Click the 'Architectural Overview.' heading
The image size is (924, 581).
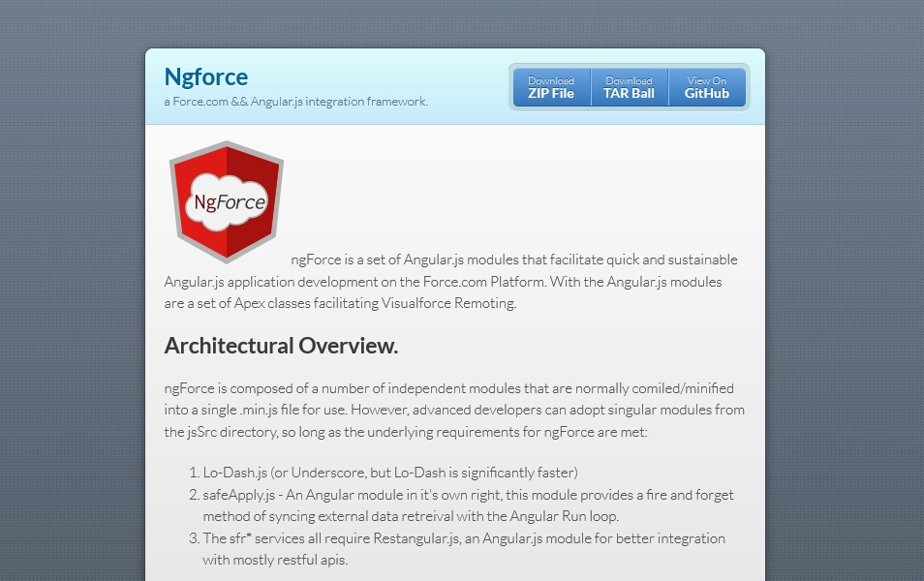pyautogui.click(x=281, y=346)
